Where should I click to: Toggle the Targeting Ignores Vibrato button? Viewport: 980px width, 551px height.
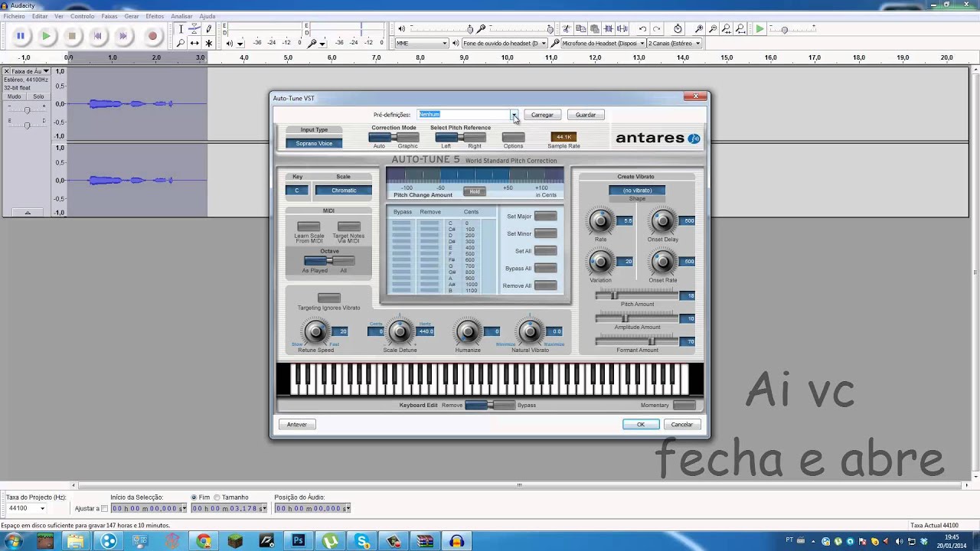pos(328,298)
